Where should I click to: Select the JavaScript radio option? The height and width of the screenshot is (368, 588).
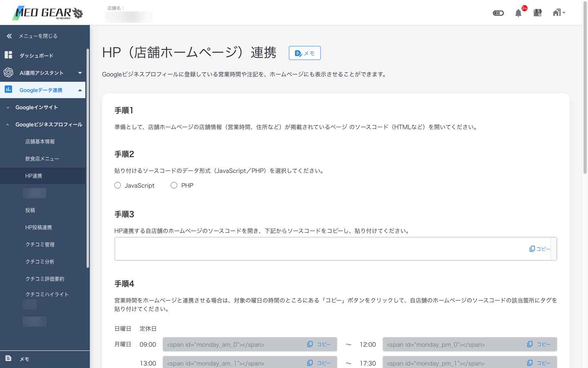[x=118, y=185]
